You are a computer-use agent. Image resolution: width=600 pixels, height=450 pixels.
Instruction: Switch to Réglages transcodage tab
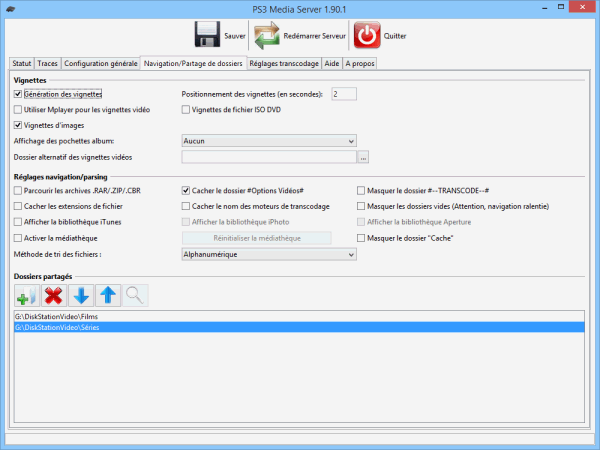284,63
